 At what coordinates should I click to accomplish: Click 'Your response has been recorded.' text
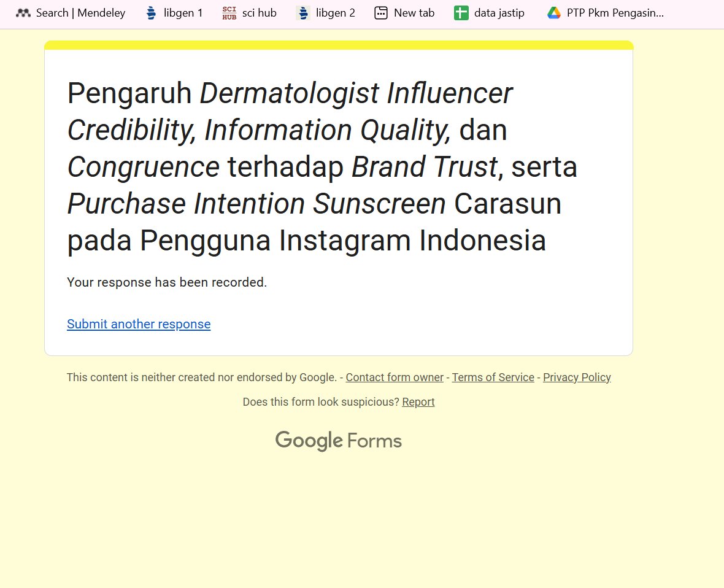pos(167,282)
